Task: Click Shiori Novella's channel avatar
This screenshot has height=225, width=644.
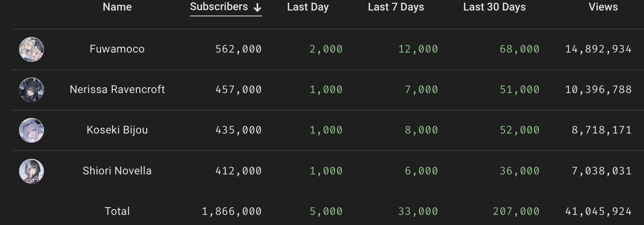Action: 31,171
